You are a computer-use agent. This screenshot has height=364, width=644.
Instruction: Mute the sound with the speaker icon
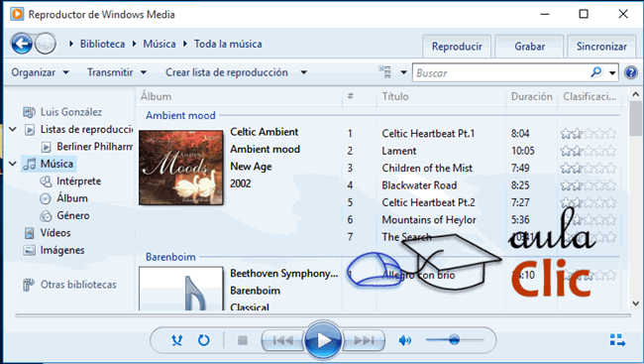pyautogui.click(x=405, y=340)
